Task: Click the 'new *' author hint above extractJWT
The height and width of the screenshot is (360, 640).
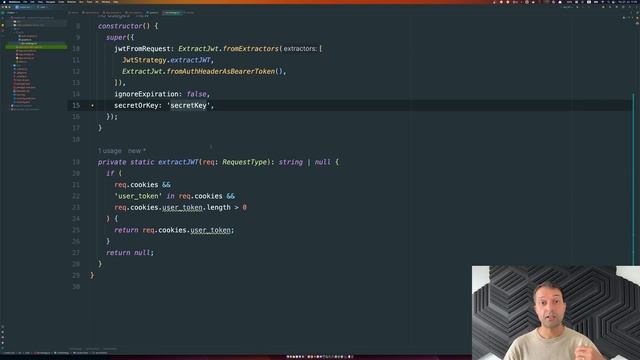Action: pyautogui.click(x=137, y=151)
